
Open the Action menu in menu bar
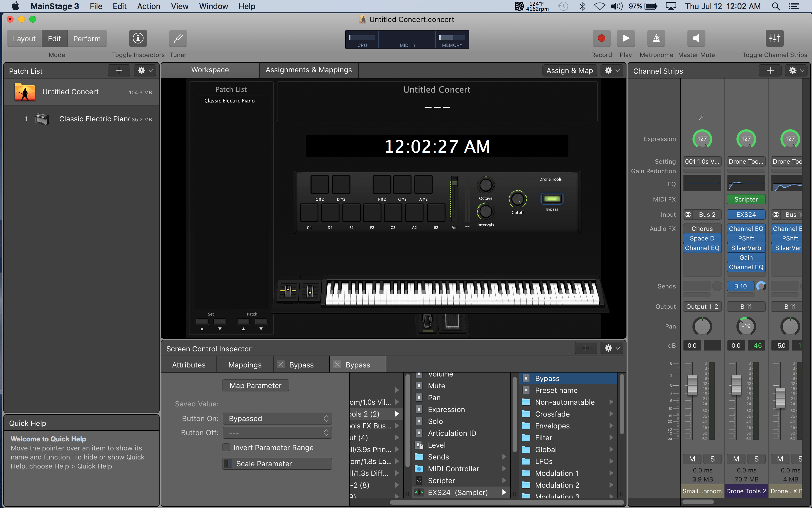[149, 6]
